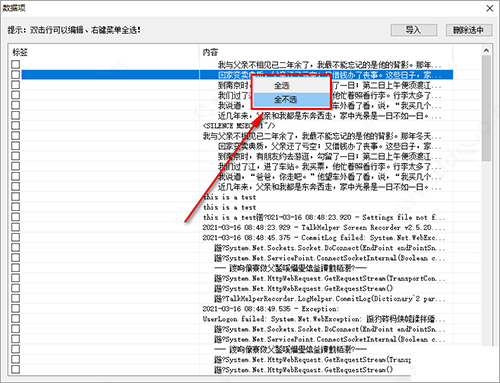Select row text containing 进了车站

[x=329, y=166]
